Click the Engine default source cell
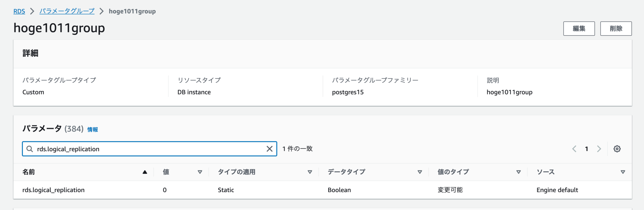 [x=557, y=190]
